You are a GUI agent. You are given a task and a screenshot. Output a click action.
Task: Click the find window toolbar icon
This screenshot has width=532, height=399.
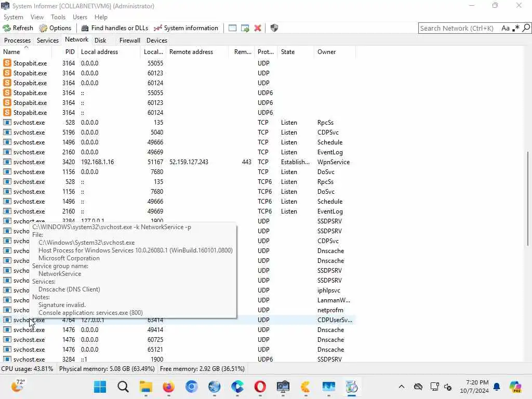pos(232,28)
